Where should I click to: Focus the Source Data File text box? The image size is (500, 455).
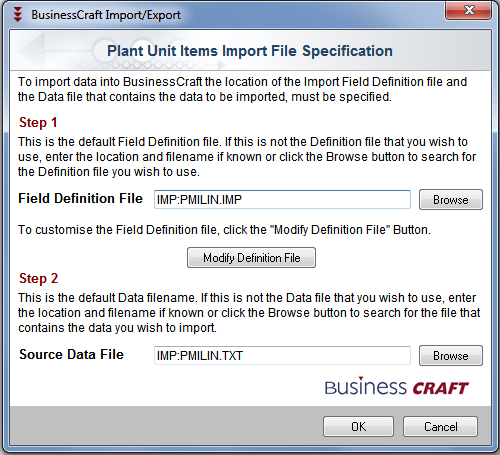click(282, 356)
